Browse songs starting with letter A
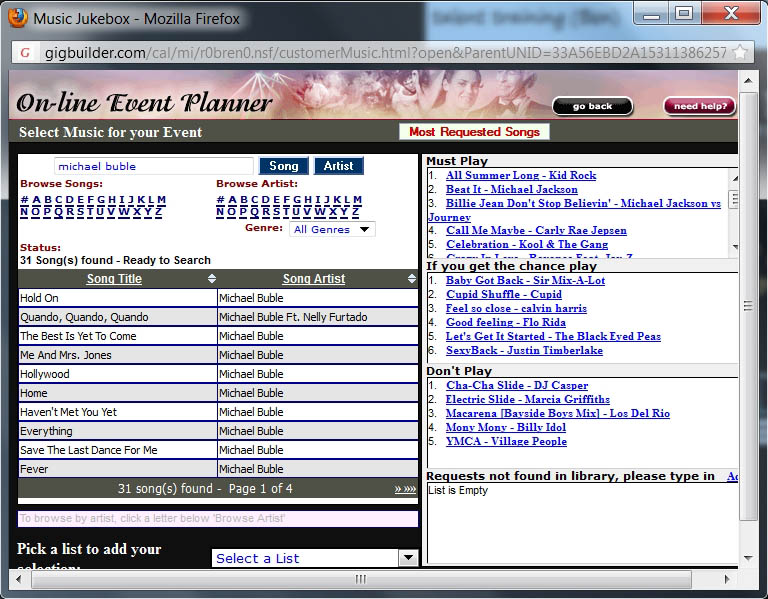 36,200
